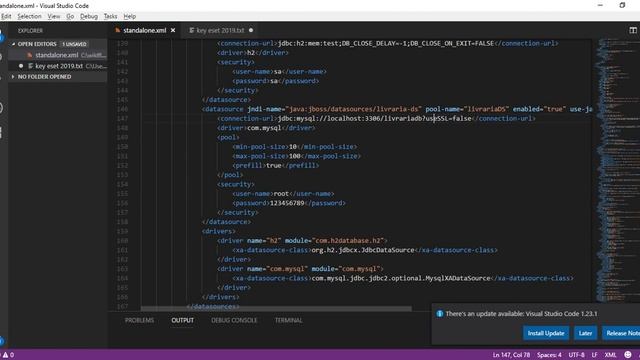Screen dimensions: 640x360
Task: Click the user-name value root
Action: [x=281, y=193]
